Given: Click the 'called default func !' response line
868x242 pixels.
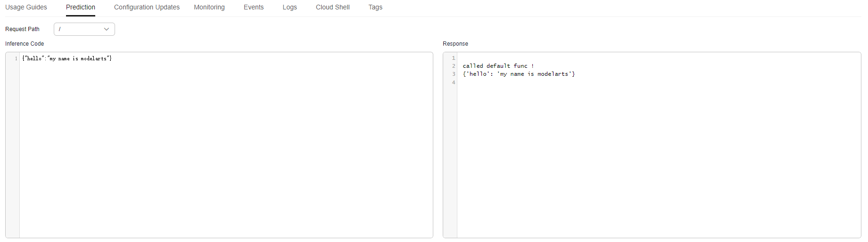Looking at the screenshot, I should pos(498,66).
